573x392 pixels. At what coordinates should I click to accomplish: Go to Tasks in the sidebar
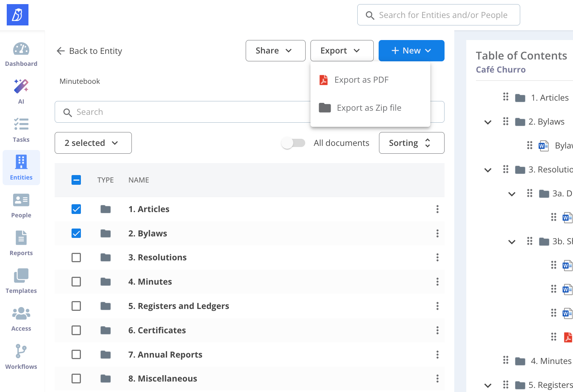21,130
